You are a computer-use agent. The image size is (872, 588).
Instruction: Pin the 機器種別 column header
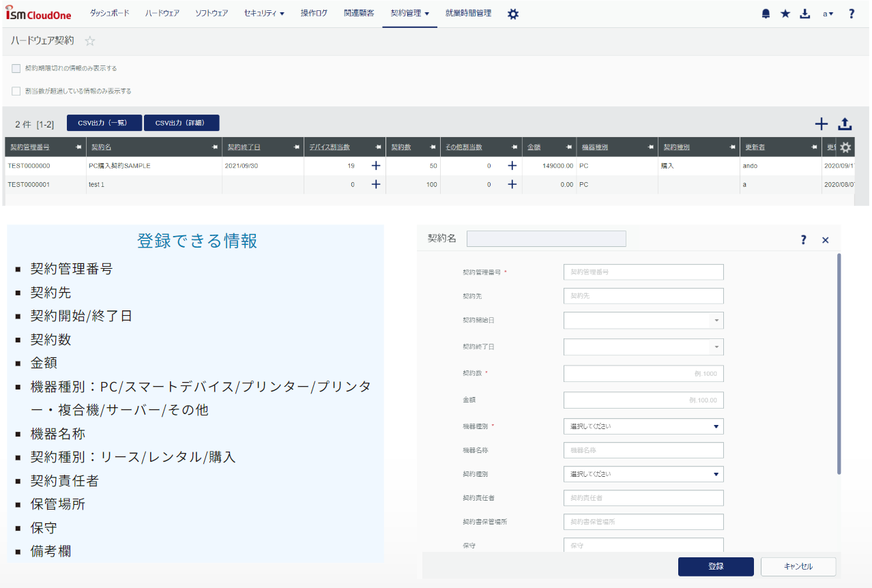(x=651, y=147)
